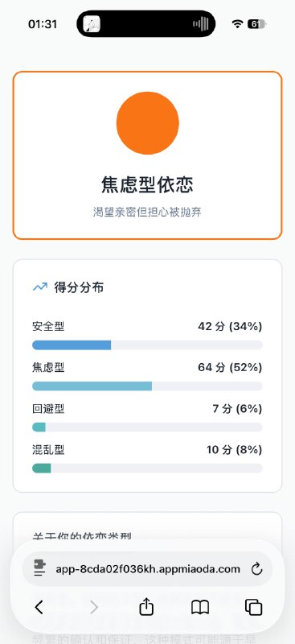295x644 pixels.
Task: Open the share sheet icon
Action: point(146,606)
